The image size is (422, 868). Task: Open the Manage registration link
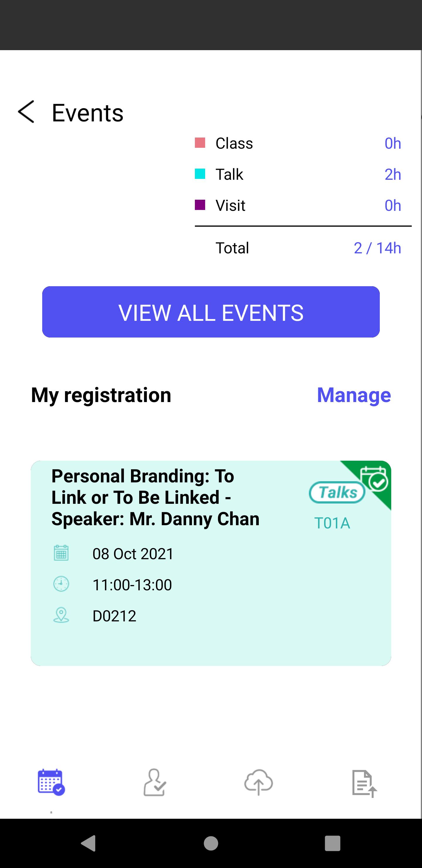[354, 395]
